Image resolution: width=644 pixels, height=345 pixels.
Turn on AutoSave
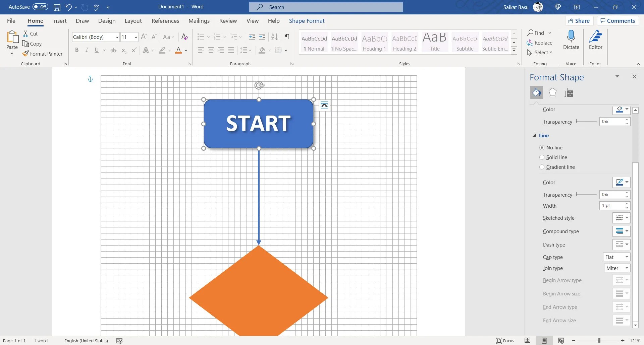click(x=40, y=7)
